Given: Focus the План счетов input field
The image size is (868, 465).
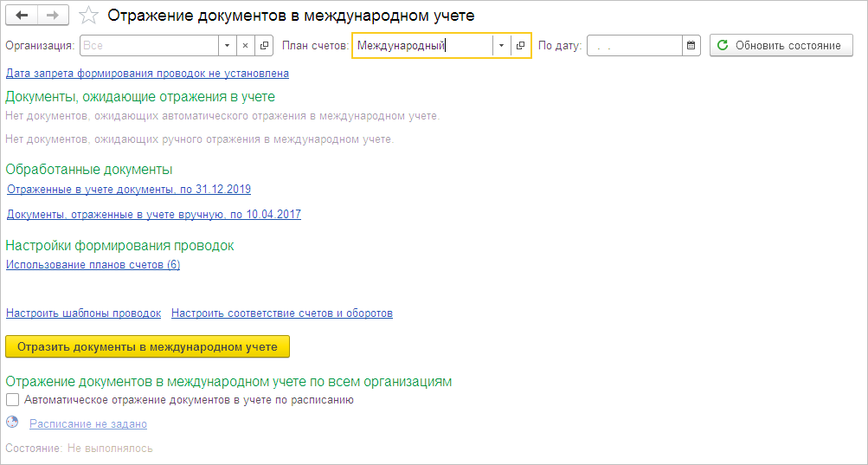Looking at the screenshot, I should tap(422, 46).
